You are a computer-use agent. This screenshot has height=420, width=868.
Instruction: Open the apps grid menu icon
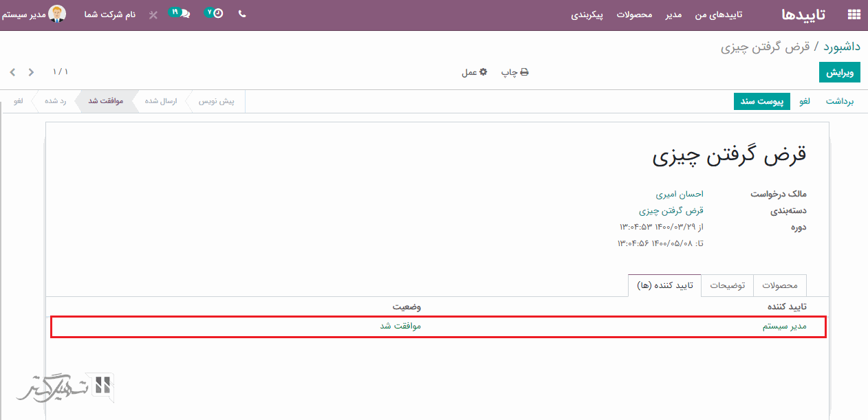click(x=854, y=14)
